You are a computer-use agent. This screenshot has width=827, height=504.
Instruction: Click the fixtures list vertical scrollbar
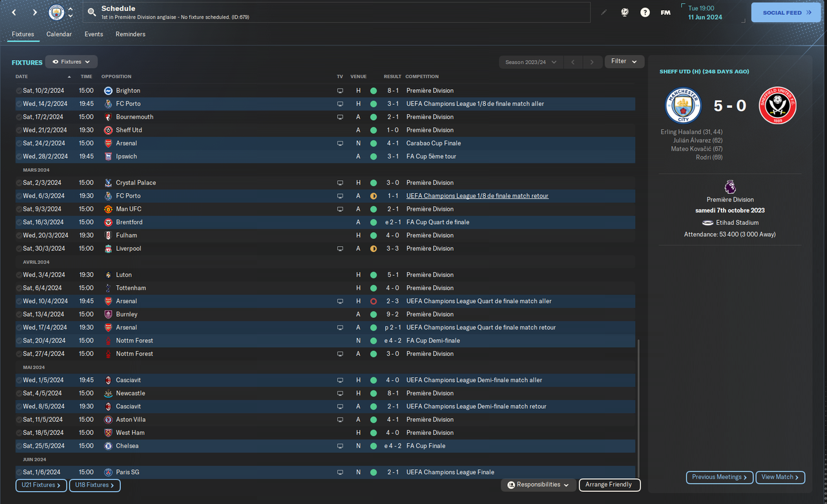[x=638, y=409]
